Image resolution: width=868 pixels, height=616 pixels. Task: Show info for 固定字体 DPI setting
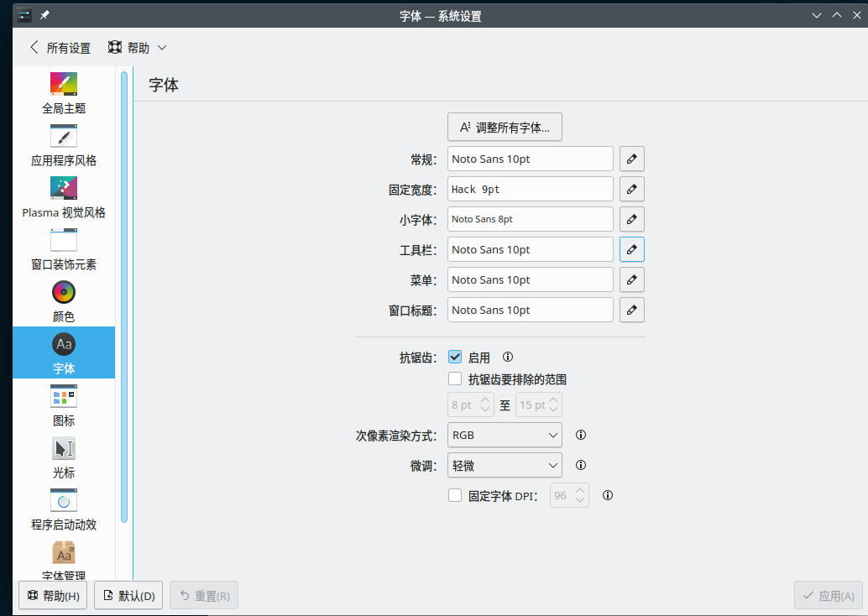pos(608,495)
